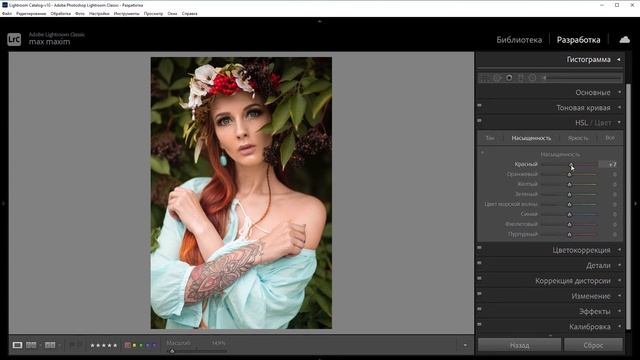
Task: Toggle Tone Curve panel on/off switch
Action: click(x=480, y=105)
